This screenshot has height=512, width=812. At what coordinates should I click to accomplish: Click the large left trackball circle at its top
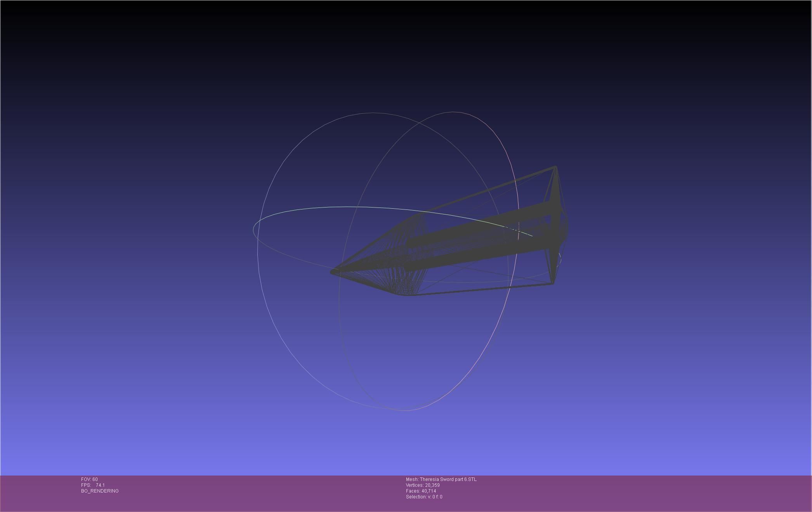[x=373, y=113]
